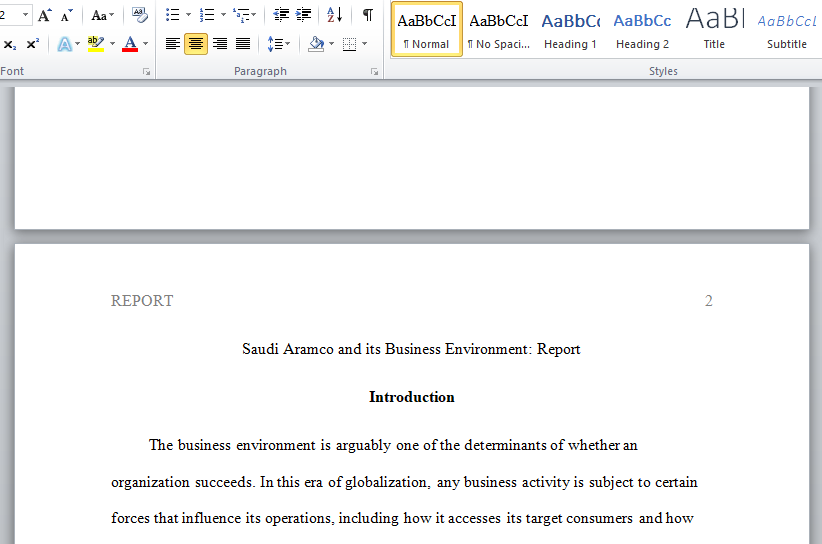Click the page number 2 in header
This screenshot has height=544, width=822.
[709, 301]
